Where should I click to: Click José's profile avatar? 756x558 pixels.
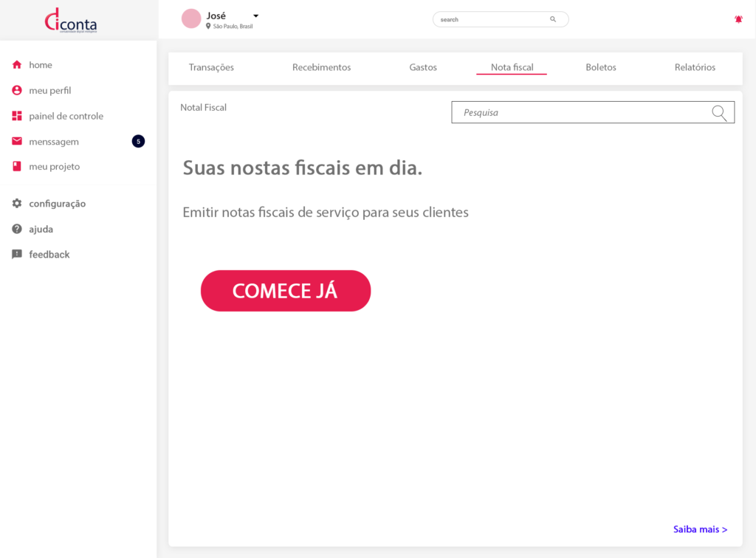coord(191,19)
